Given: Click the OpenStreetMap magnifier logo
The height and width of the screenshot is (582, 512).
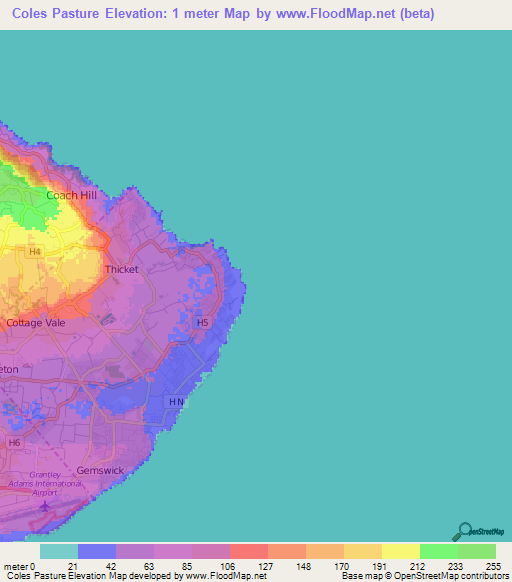Looking at the screenshot, I should pos(478,532).
